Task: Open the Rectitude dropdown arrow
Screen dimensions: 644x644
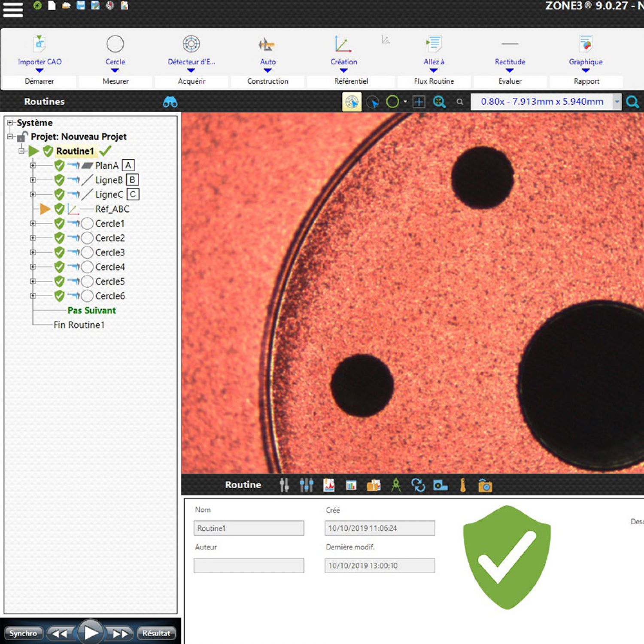Action: coord(510,71)
